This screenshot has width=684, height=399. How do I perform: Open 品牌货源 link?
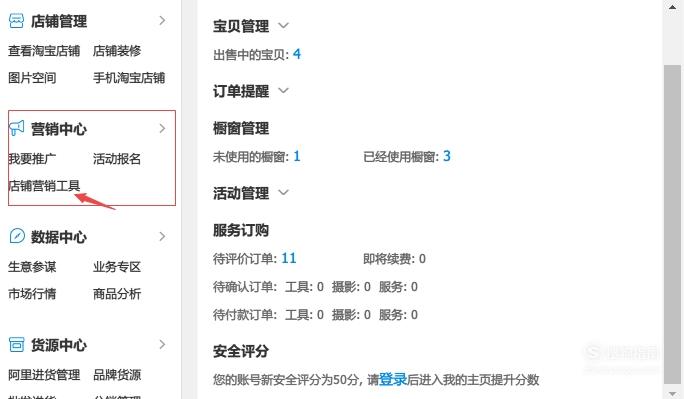coord(117,375)
